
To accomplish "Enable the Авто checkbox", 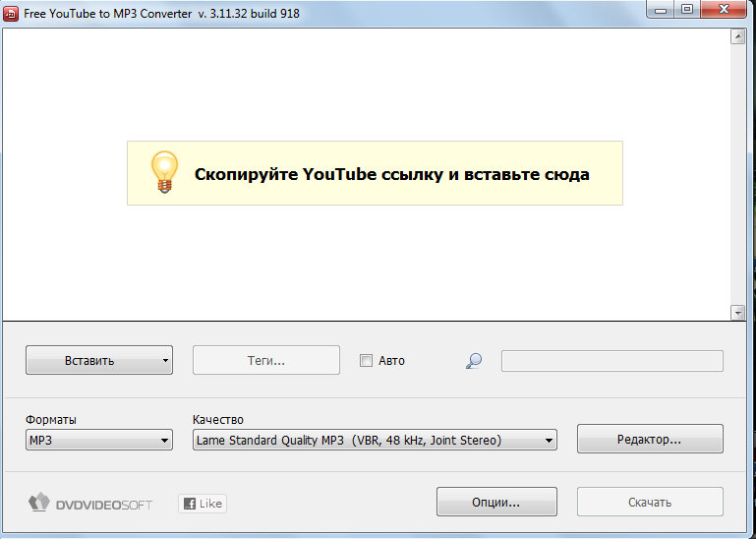I will [366, 360].
